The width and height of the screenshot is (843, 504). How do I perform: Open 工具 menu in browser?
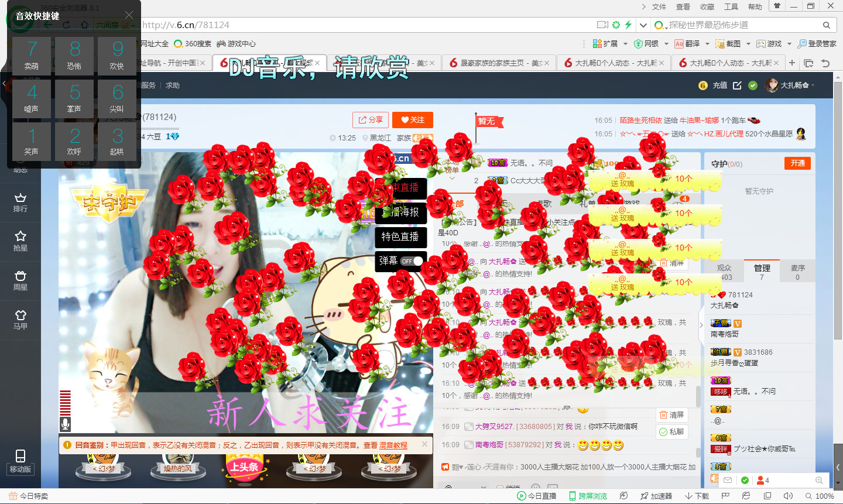click(731, 7)
